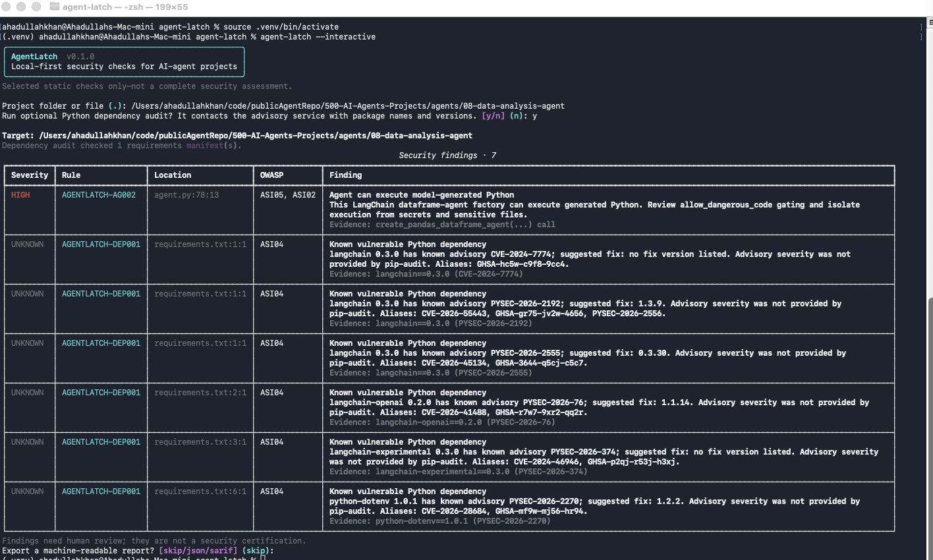933x560 pixels.
Task: Click ASI04 in the langchain-experimental row
Action: point(271,442)
